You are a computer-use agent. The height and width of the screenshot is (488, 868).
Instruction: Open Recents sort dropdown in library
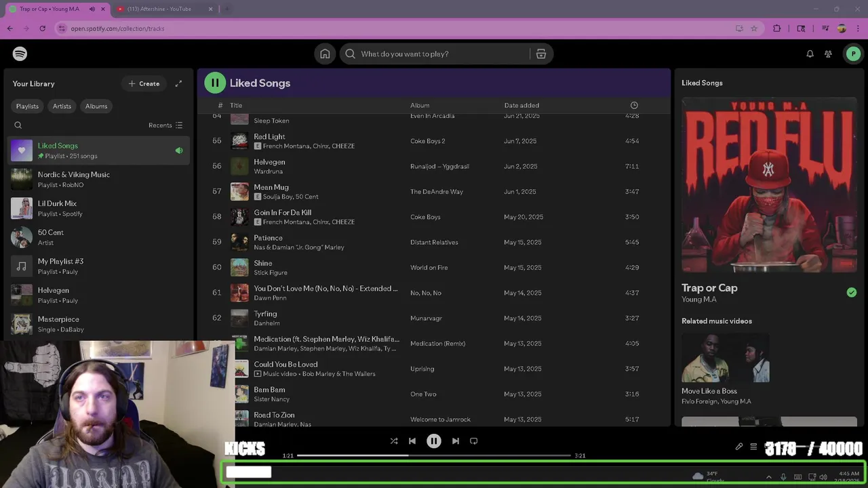point(165,125)
